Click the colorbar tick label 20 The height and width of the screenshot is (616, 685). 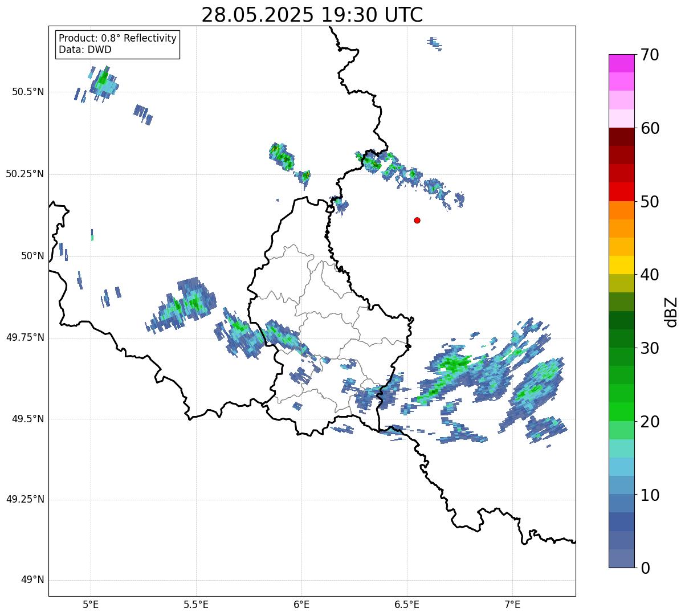pos(650,422)
